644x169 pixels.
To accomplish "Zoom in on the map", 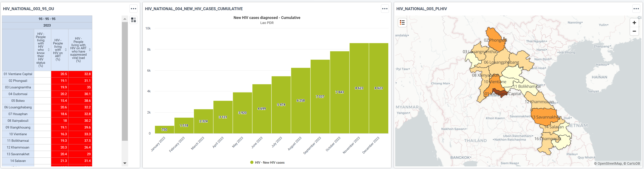I will (634, 23).
